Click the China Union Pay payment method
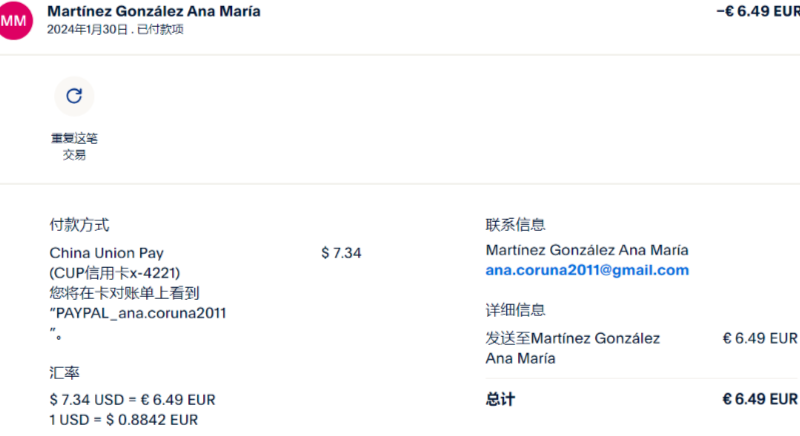Image resolution: width=800 pixels, height=436 pixels. (106, 253)
